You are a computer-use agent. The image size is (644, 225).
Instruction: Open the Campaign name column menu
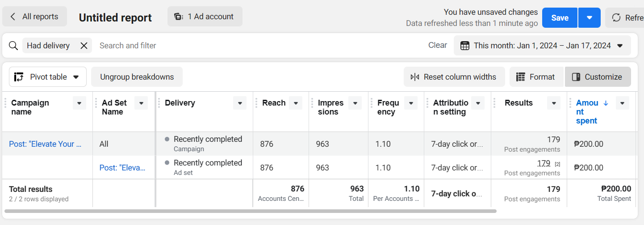pyautogui.click(x=79, y=103)
